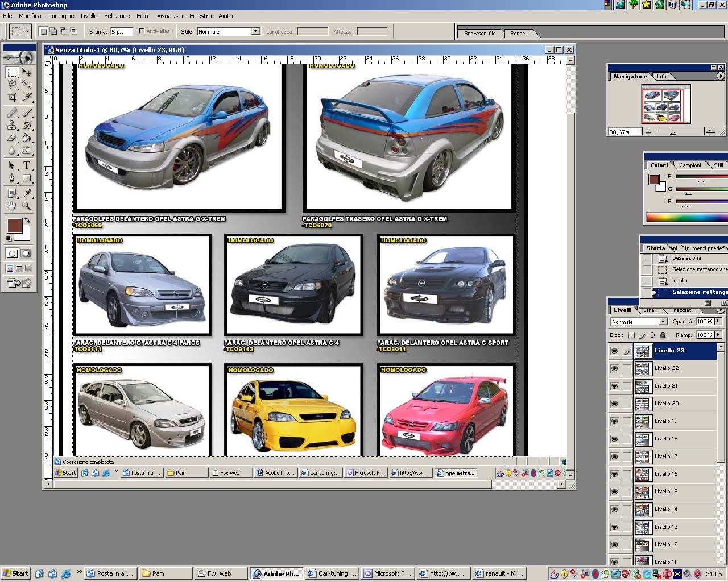Image resolution: width=728 pixels, height=582 pixels.
Task: Click the Navigatore zoom slider
Action: pos(673,132)
